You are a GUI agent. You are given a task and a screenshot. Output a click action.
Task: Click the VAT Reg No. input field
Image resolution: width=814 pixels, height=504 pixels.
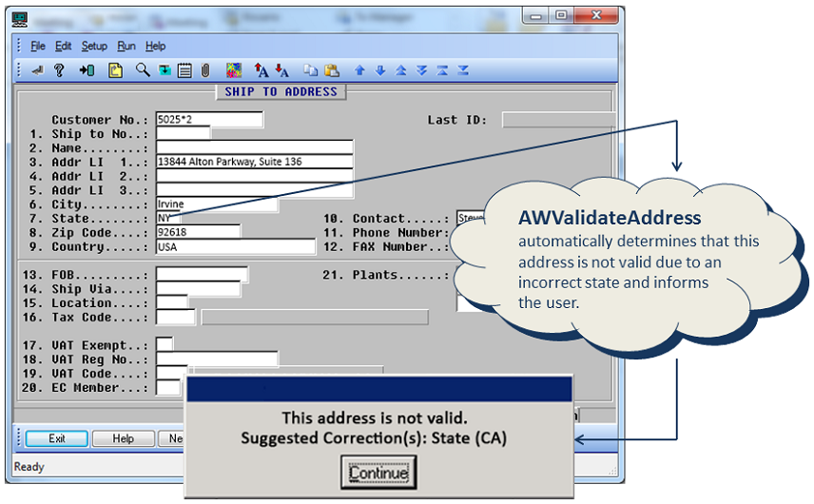(217, 359)
